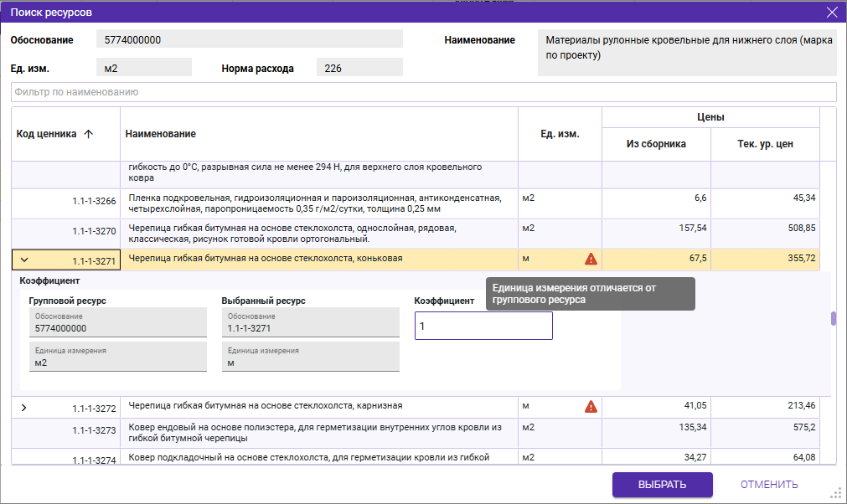The width and height of the screenshot is (847, 504).
Task: Click ОТМЕНИТЬ to cancel
Action: click(768, 485)
